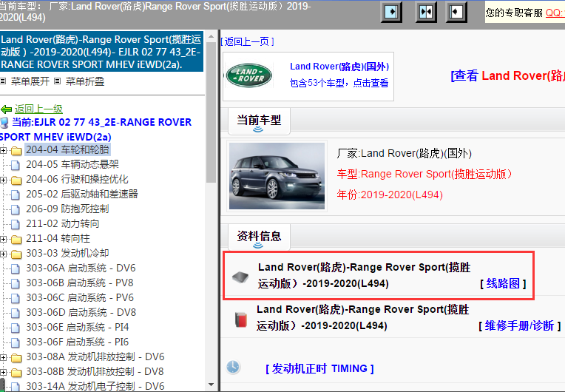Select 303-06C 启动系统 - PV6 item
This screenshot has width=565, height=392.
(x=80, y=297)
